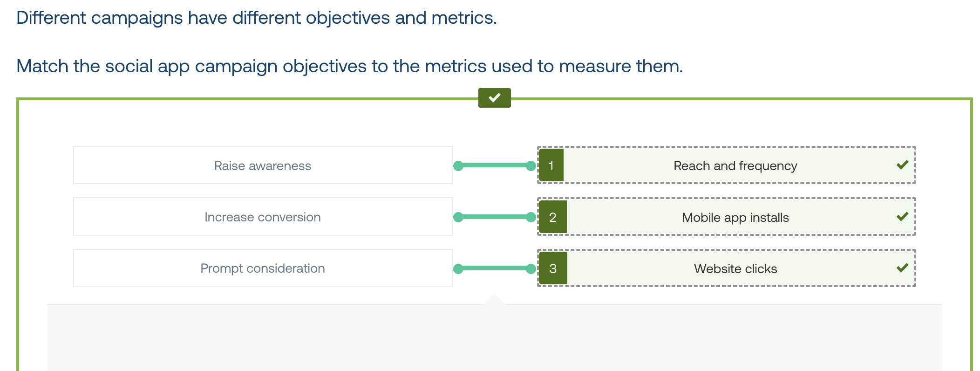Click connector line from Prompt consideration
Image resolution: width=980 pixels, height=371 pixels.
[494, 268]
